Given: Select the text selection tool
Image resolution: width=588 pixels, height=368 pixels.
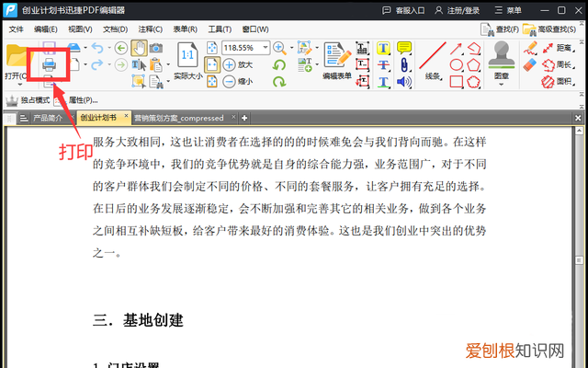Looking at the screenshot, I should click(139, 64).
